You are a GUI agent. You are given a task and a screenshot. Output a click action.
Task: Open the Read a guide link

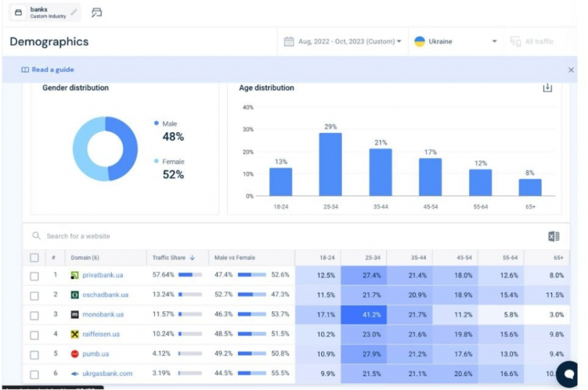(53, 70)
